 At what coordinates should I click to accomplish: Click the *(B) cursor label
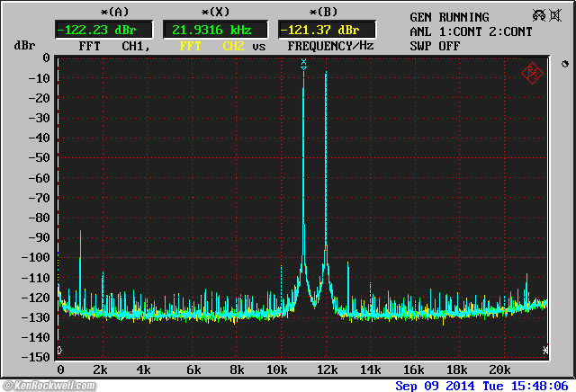coord(321,12)
